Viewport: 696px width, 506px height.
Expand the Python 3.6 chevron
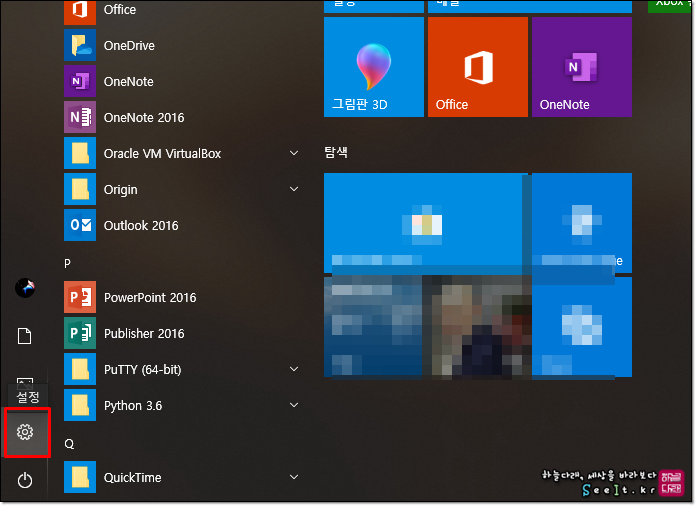pyautogui.click(x=294, y=405)
